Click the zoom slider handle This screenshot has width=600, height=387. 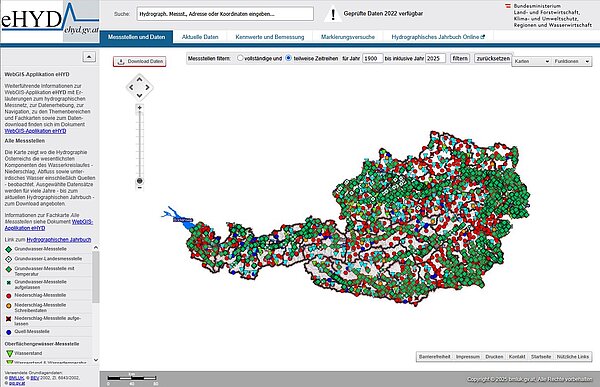click(140, 181)
